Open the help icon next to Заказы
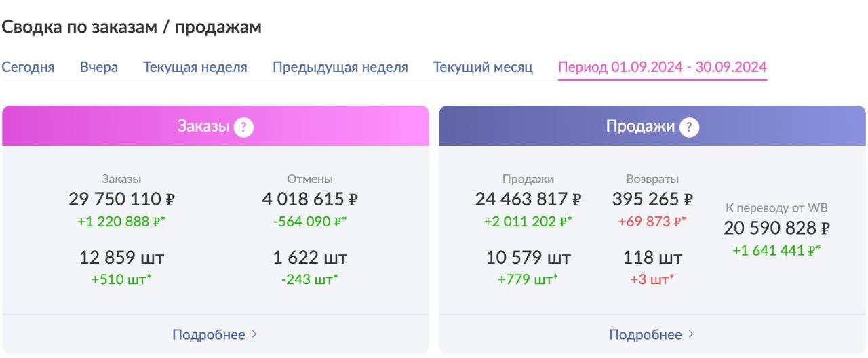This screenshot has height=358, width=868. pyautogui.click(x=243, y=127)
